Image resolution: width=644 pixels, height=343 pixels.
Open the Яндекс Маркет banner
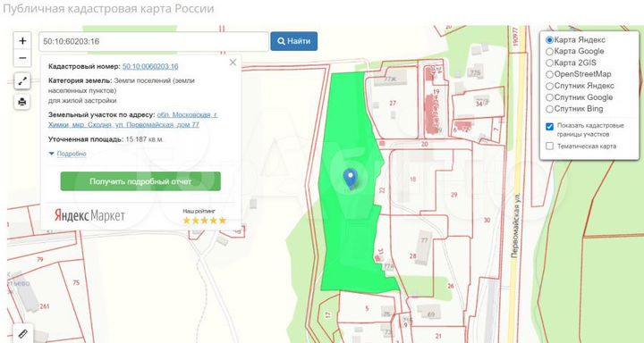[x=89, y=216]
